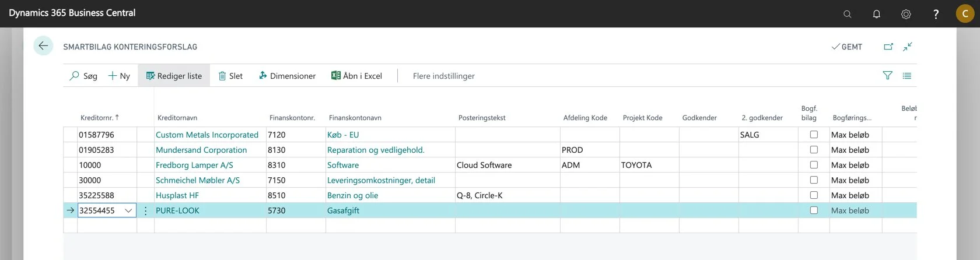980x260 pixels.
Task: Open list in Excel
Action: pyautogui.click(x=356, y=76)
